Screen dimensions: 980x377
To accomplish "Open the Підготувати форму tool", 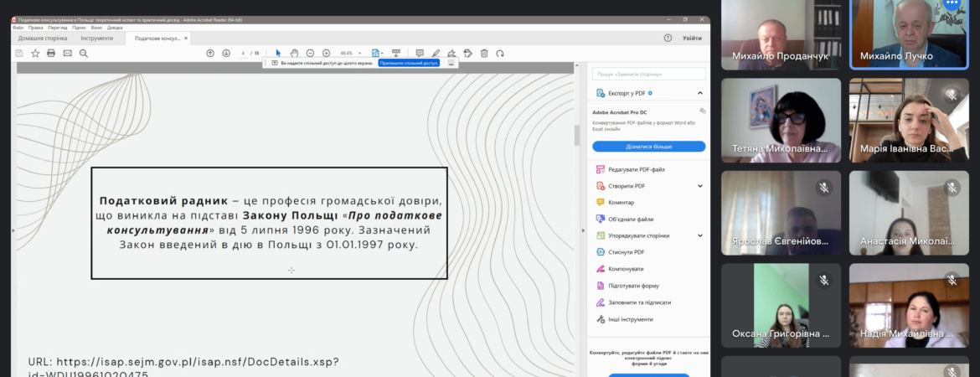I will tap(627, 286).
